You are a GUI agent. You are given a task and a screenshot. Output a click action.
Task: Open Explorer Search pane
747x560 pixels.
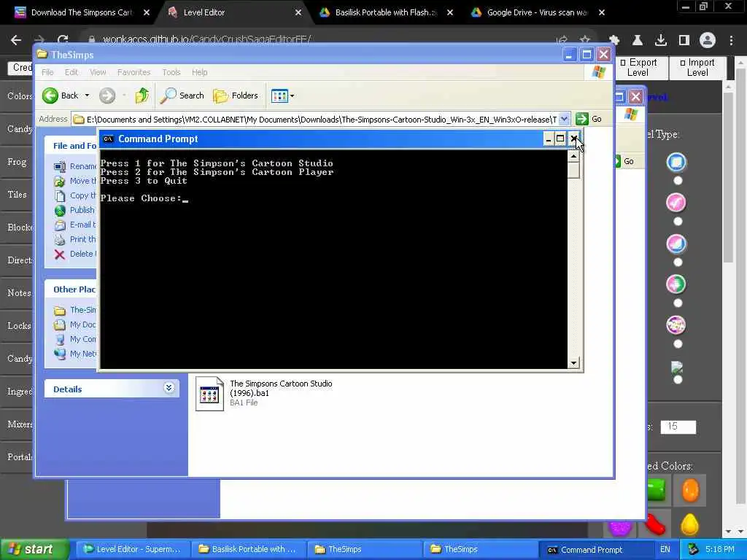[x=182, y=96]
